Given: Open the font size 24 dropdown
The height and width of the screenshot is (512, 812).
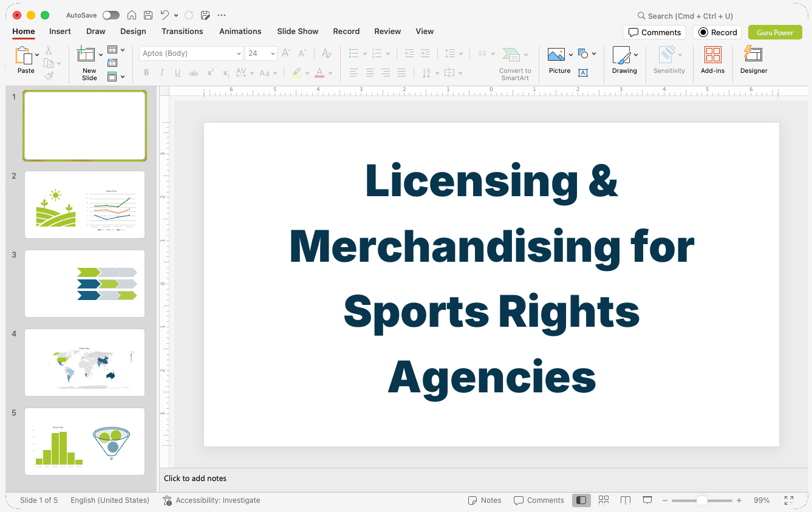Looking at the screenshot, I should 273,53.
